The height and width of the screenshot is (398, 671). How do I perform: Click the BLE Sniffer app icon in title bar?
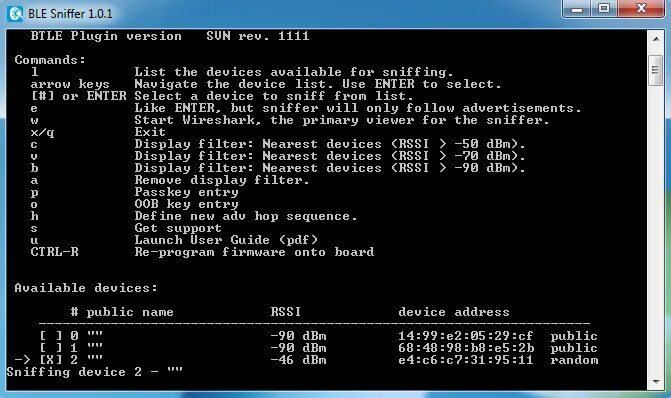pyautogui.click(x=15, y=13)
